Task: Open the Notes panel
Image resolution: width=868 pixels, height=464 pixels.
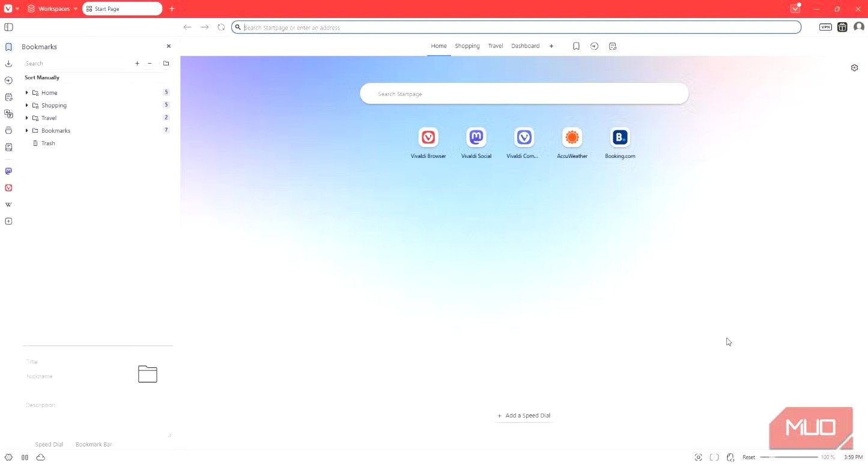Action: pos(8,97)
